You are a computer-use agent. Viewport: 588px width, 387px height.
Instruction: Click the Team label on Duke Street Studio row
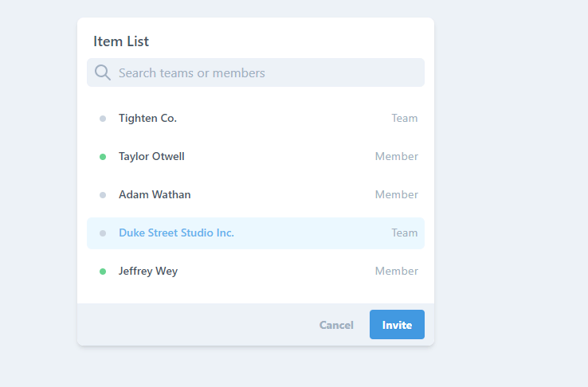[x=405, y=233]
